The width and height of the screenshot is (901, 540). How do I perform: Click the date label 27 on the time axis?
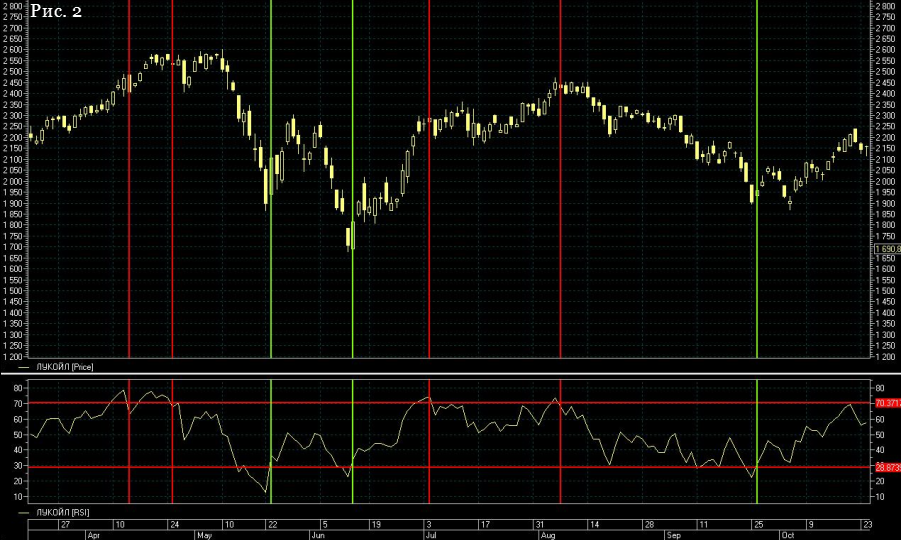66,524
